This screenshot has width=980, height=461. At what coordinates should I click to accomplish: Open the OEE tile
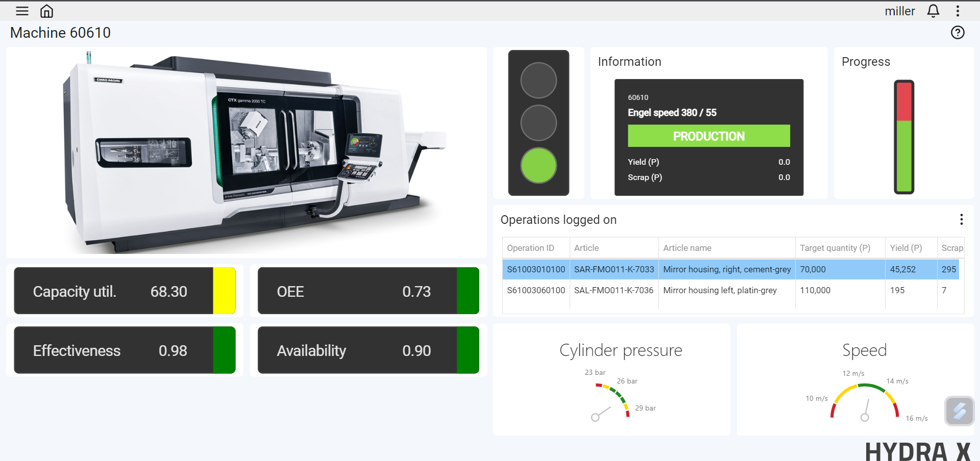tap(369, 291)
